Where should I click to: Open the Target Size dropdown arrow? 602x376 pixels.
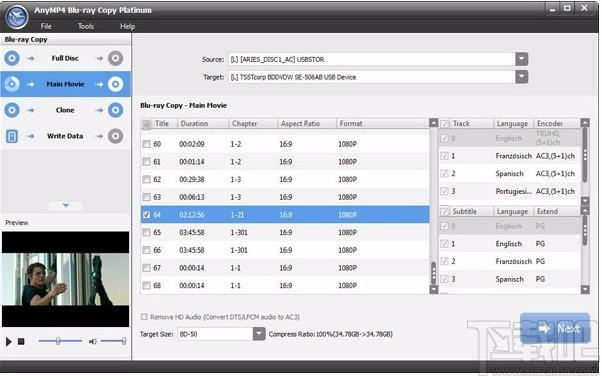[259, 334]
